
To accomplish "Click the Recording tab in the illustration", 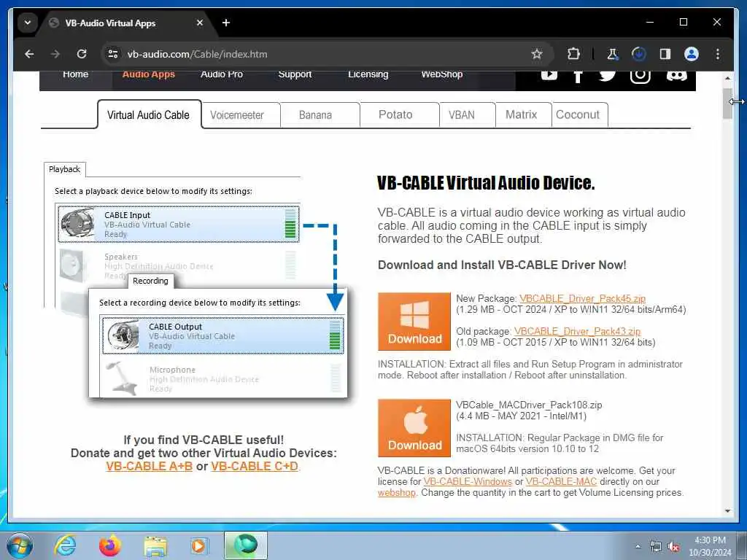I will coord(150,281).
